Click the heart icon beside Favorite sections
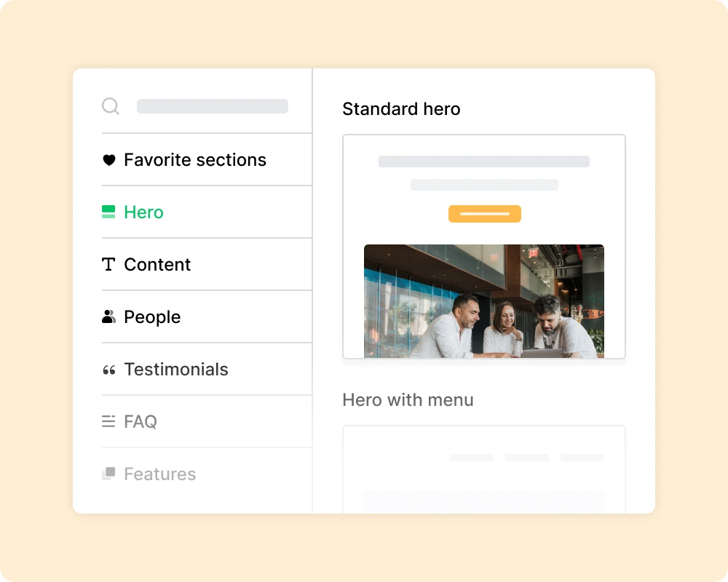728x582 pixels. [x=108, y=159]
